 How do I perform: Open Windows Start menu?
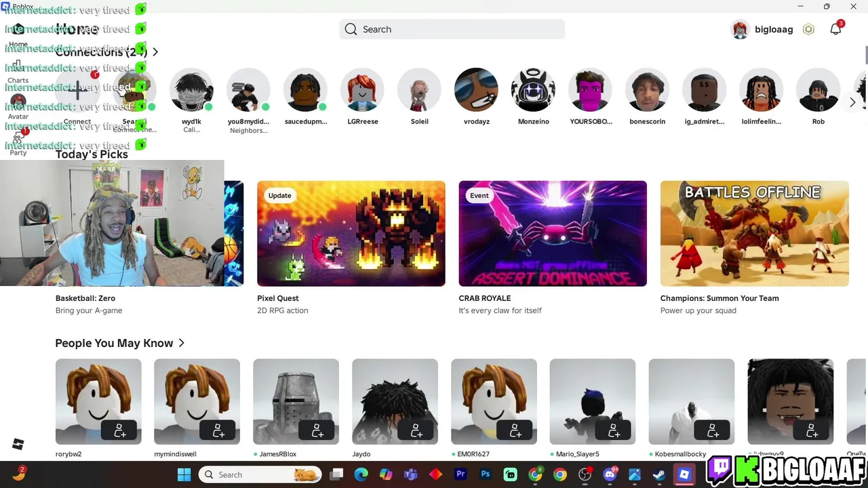pos(184,474)
